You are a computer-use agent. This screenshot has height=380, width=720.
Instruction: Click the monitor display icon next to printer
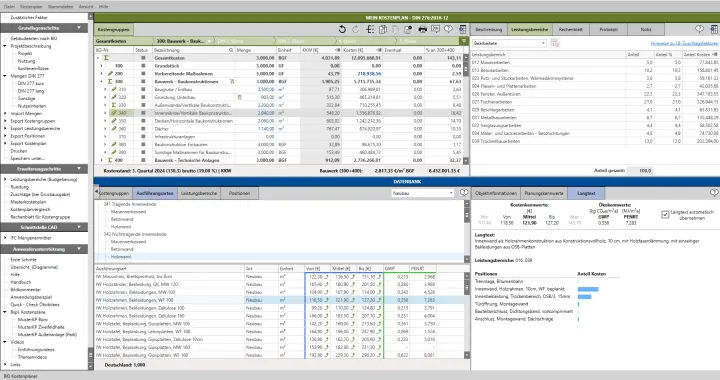[x=435, y=29]
